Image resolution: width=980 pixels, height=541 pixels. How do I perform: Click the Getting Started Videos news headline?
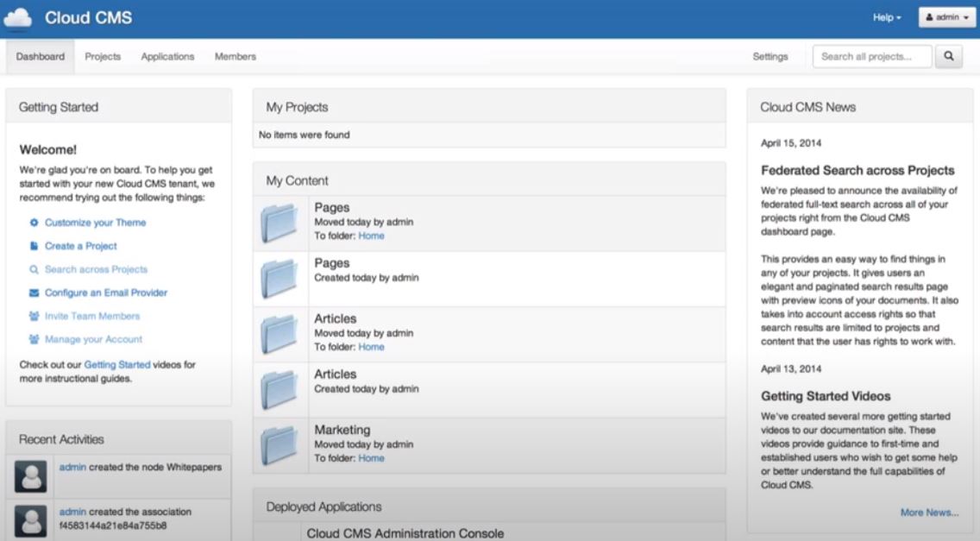[x=826, y=396]
